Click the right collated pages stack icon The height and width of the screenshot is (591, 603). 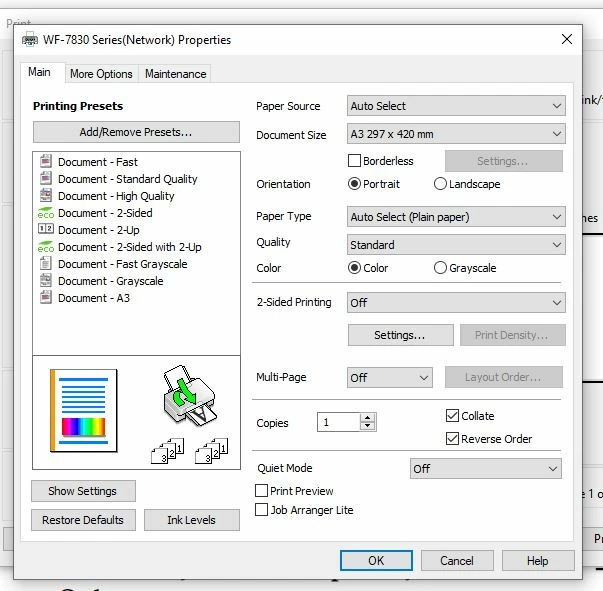[212, 451]
